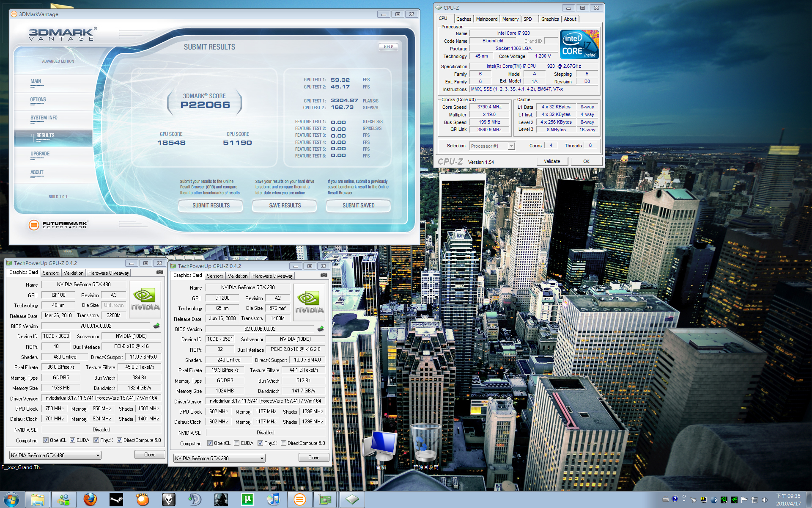Open Validation tab in GTX 280 GPU-Z
The height and width of the screenshot is (508, 812).
click(x=238, y=276)
